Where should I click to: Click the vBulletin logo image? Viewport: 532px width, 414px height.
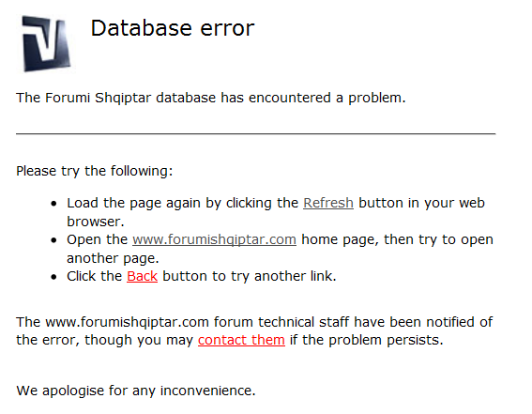pyautogui.click(x=46, y=43)
